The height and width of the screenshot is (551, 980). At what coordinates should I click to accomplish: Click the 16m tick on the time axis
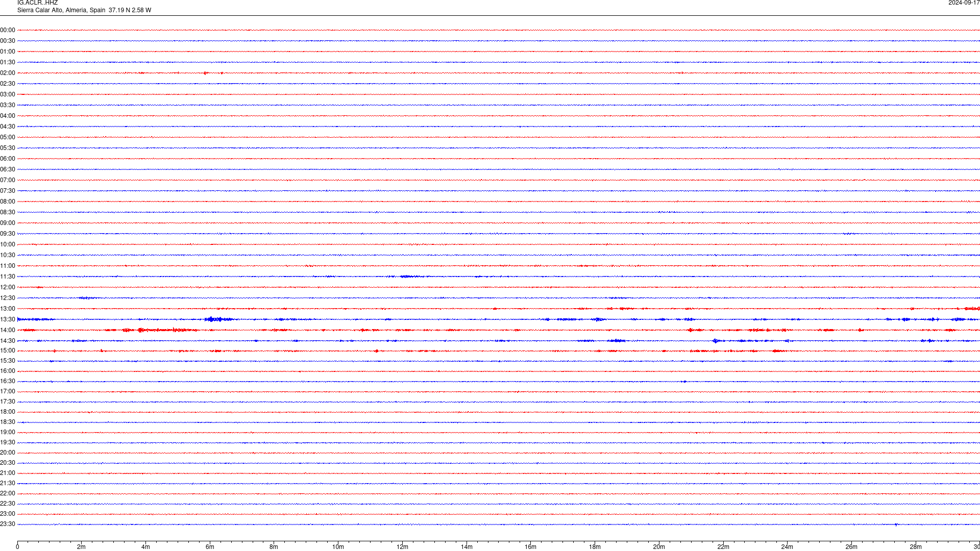click(x=531, y=547)
